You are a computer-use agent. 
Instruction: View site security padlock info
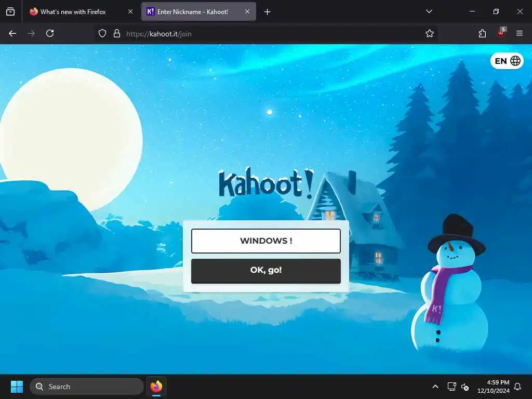117,34
